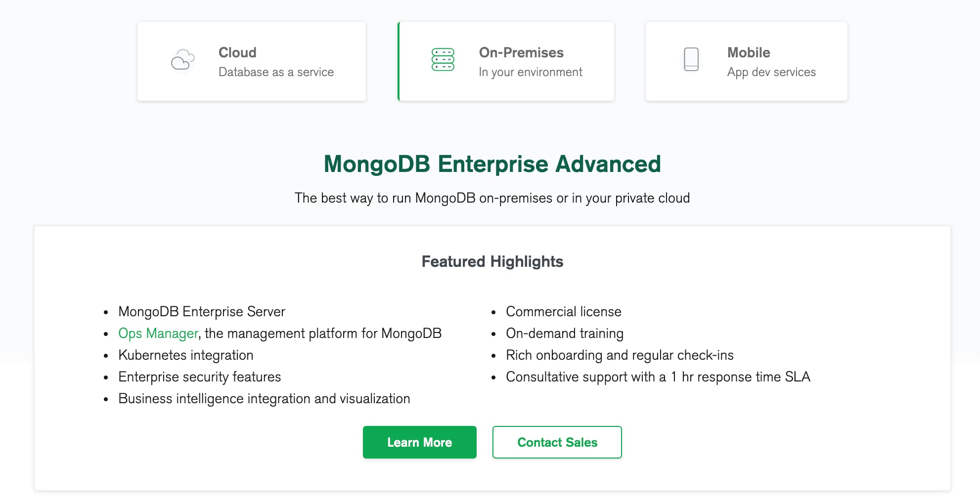Image resolution: width=980 pixels, height=503 pixels.
Task: Click the Contact Sales button
Action: click(x=557, y=442)
